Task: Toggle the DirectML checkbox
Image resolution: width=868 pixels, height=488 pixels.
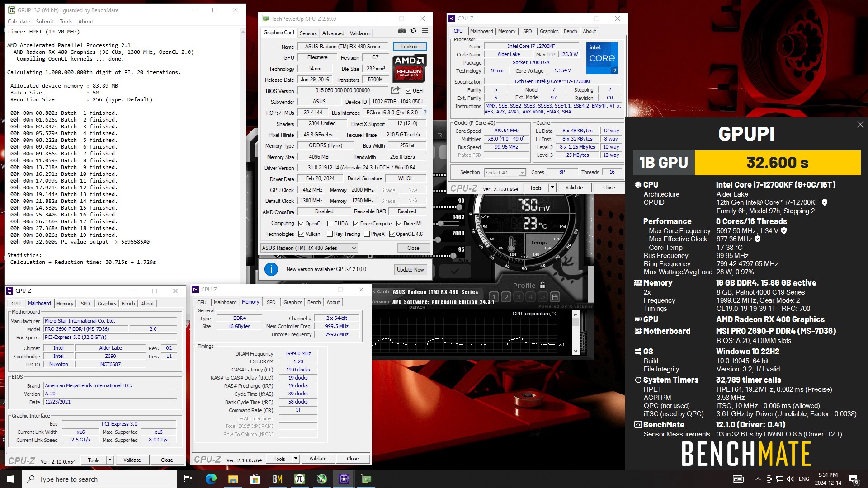Action: pos(399,224)
